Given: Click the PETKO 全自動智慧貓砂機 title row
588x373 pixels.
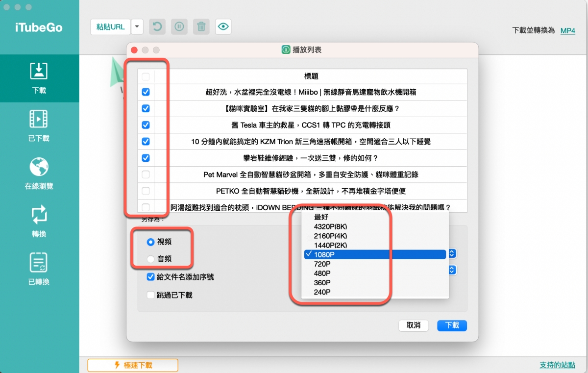Looking at the screenshot, I should point(311,191).
